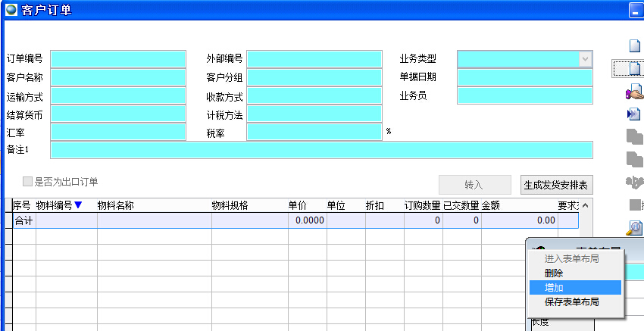This screenshot has height=331, width=644.
Task: Choose 删除 in the context menu
Action: click(x=554, y=273)
